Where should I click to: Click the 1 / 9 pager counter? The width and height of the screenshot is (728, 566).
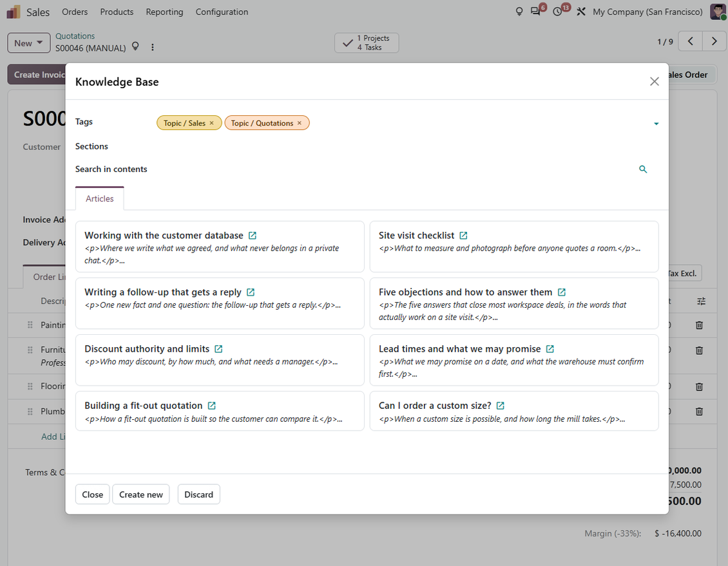(x=665, y=42)
